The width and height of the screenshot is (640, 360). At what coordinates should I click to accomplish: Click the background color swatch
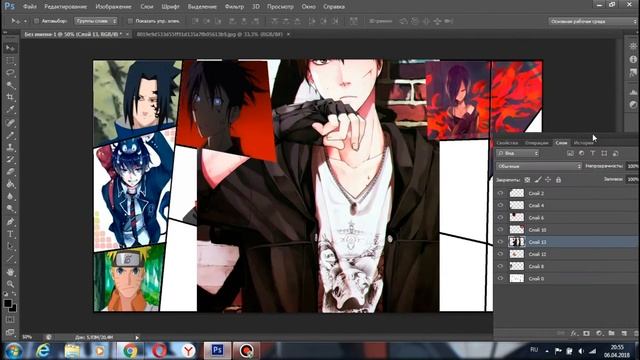tap(13, 308)
